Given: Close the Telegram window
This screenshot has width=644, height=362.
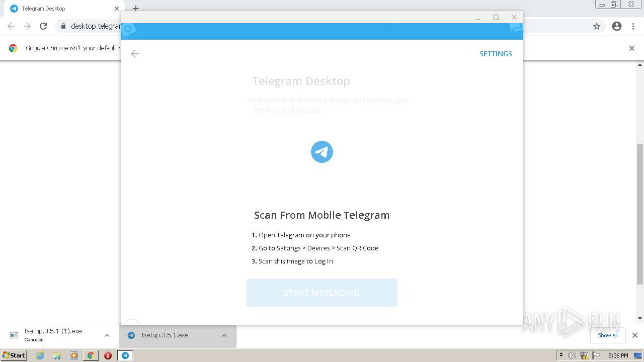Looking at the screenshot, I should pyautogui.click(x=514, y=18).
